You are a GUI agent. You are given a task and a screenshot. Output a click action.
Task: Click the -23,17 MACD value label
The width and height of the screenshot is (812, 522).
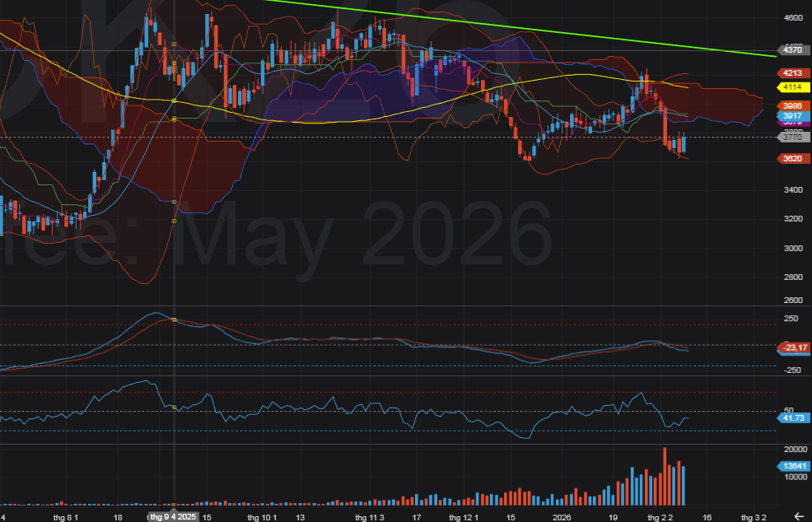tap(792, 347)
